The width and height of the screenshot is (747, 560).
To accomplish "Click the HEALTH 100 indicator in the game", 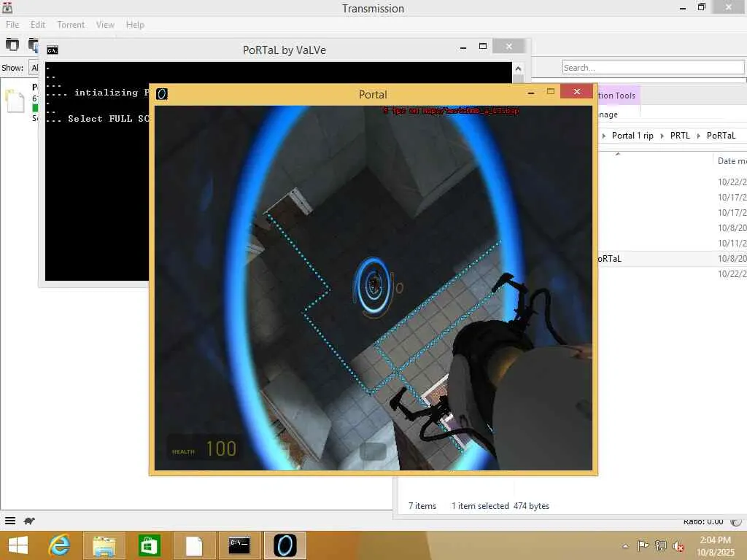I will (204, 448).
